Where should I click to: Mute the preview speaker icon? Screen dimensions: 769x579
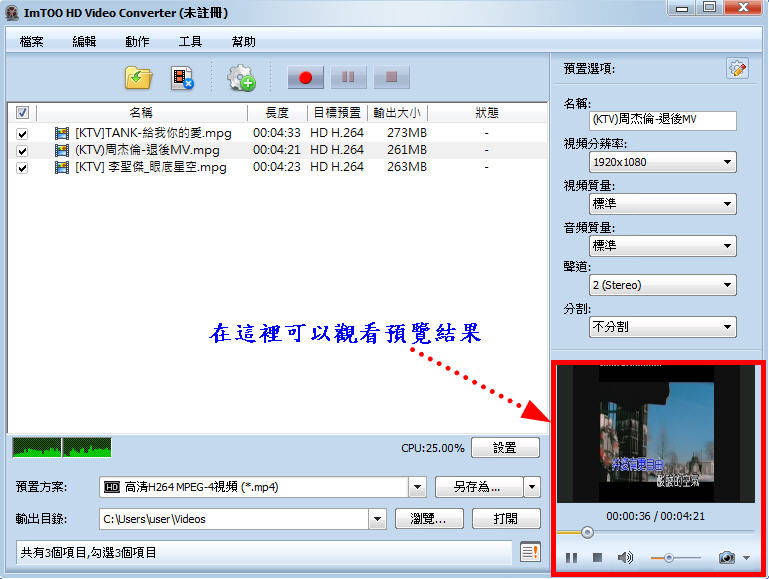[625, 557]
